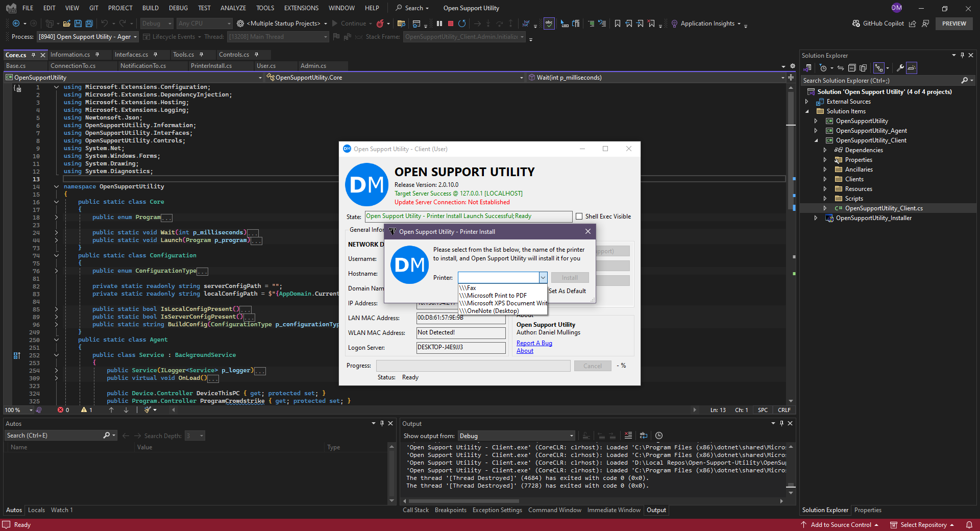The image size is (980, 531).
Task: Click the Clear All Bookmarks icon
Action: coord(651,23)
